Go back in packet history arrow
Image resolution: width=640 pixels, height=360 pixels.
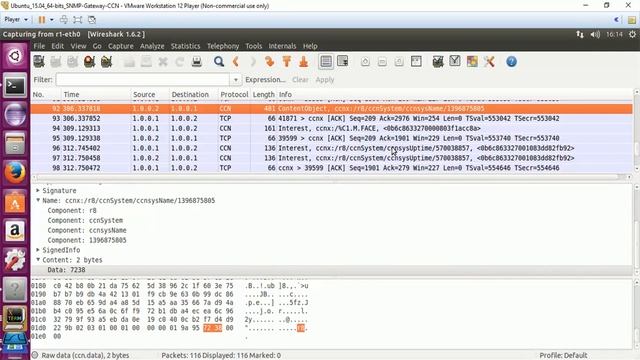point(236,62)
